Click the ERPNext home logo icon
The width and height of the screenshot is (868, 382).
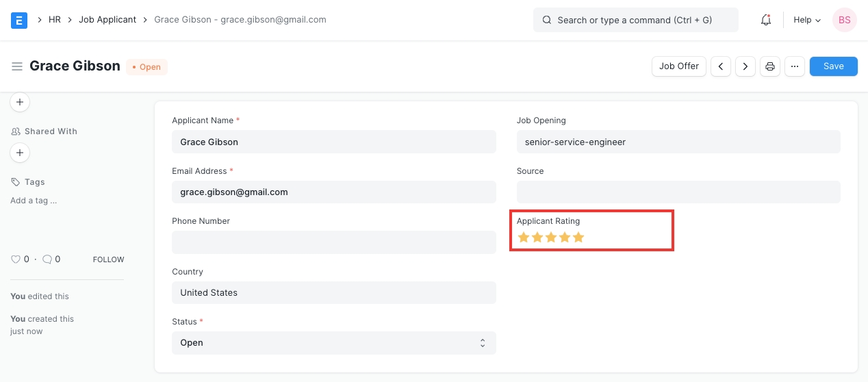click(19, 20)
